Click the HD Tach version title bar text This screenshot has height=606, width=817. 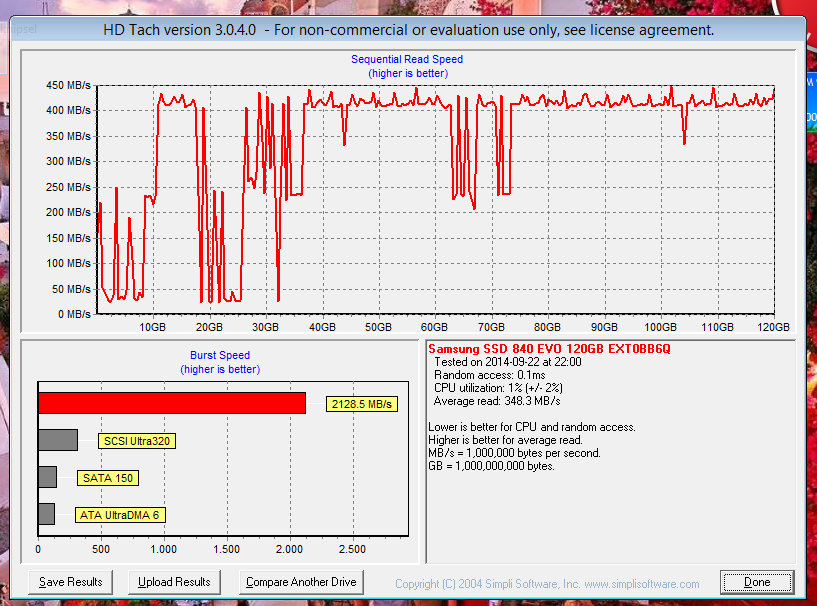[408, 30]
